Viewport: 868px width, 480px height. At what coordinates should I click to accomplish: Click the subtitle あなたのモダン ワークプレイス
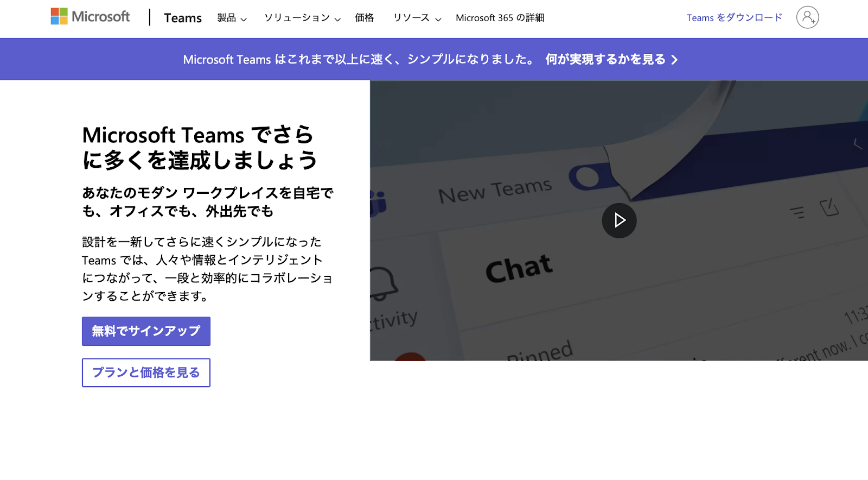[208, 202]
